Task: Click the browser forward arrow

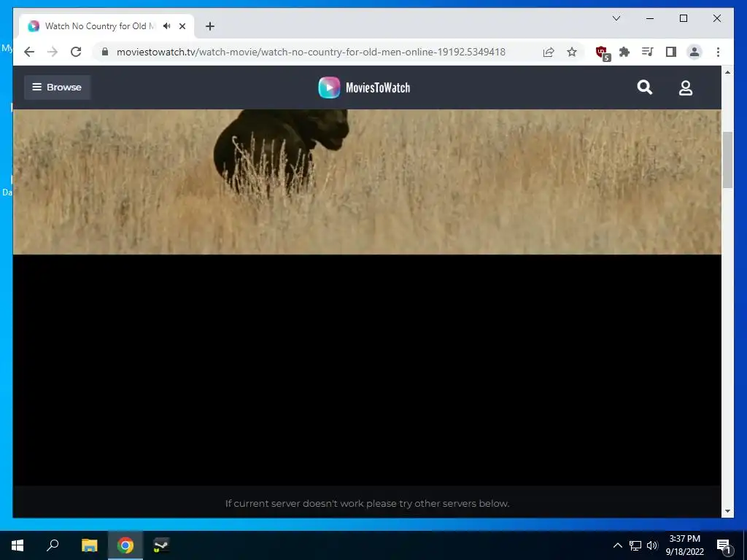Action: coord(53,52)
